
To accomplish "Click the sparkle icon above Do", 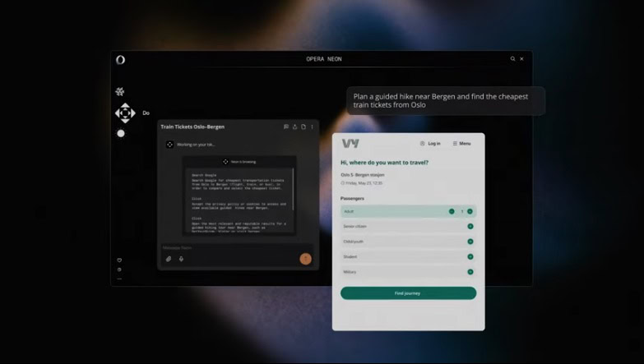I will 120,92.
